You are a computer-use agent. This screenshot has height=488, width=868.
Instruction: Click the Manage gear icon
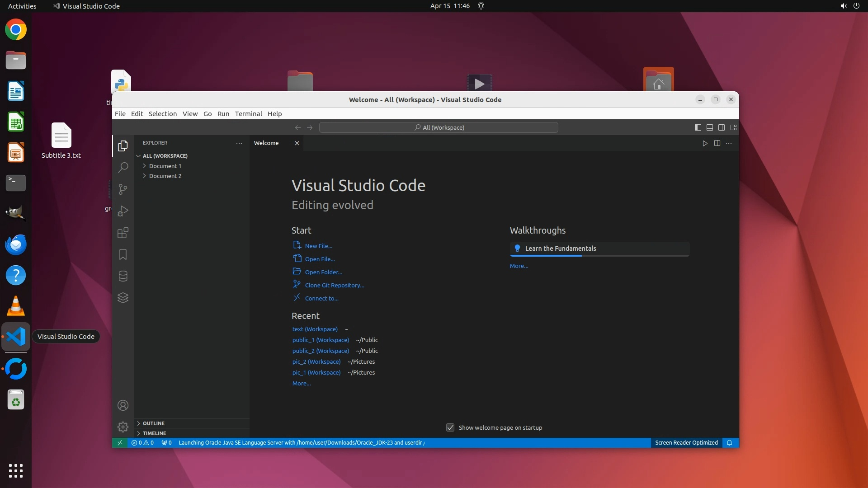pyautogui.click(x=123, y=427)
